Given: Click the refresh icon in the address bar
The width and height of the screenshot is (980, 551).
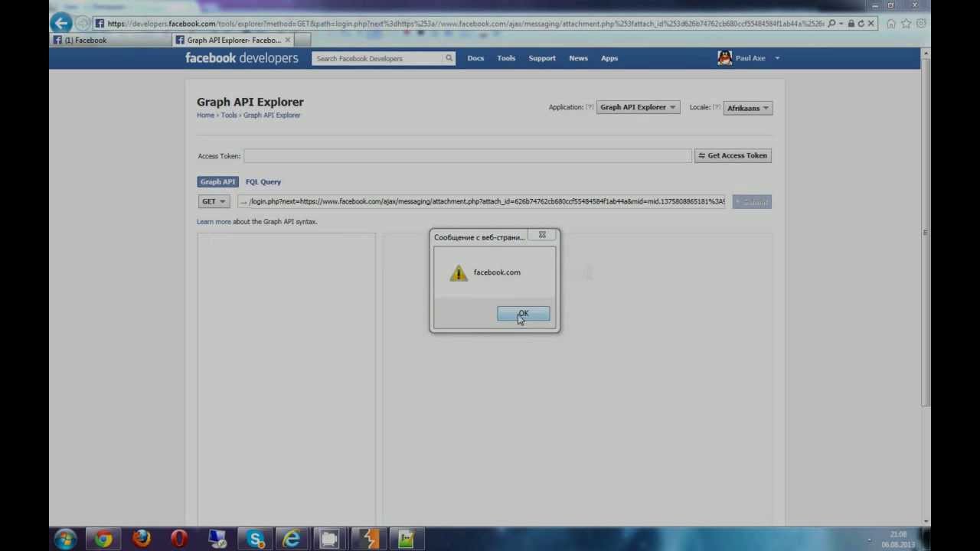Looking at the screenshot, I should coord(861,24).
